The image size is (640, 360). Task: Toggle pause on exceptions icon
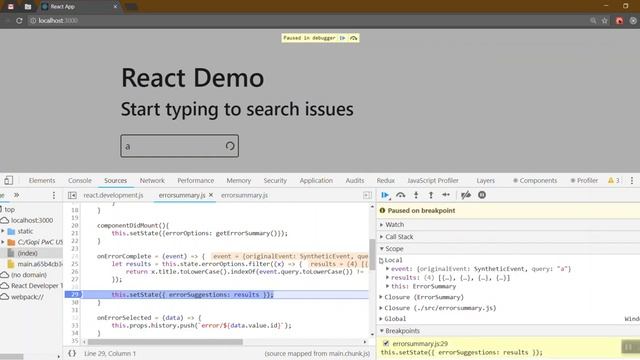coord(482,195)
